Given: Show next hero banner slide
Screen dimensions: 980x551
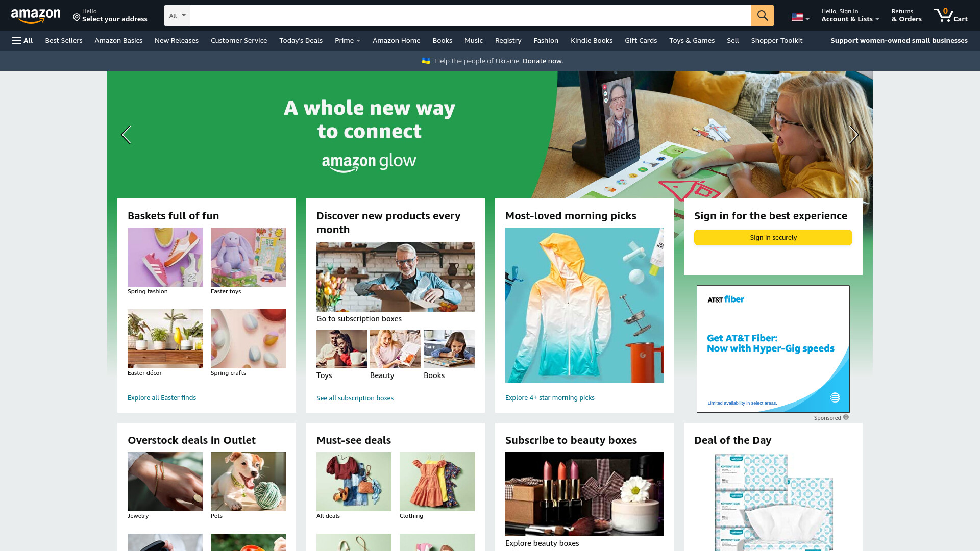Looking at the screenshot, I should 854,135.
